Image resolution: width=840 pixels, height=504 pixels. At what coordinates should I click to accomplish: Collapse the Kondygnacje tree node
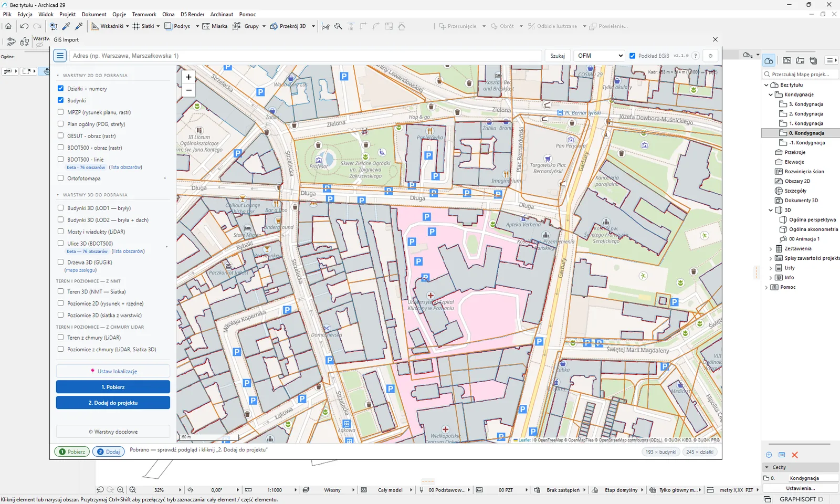[771, 94]
